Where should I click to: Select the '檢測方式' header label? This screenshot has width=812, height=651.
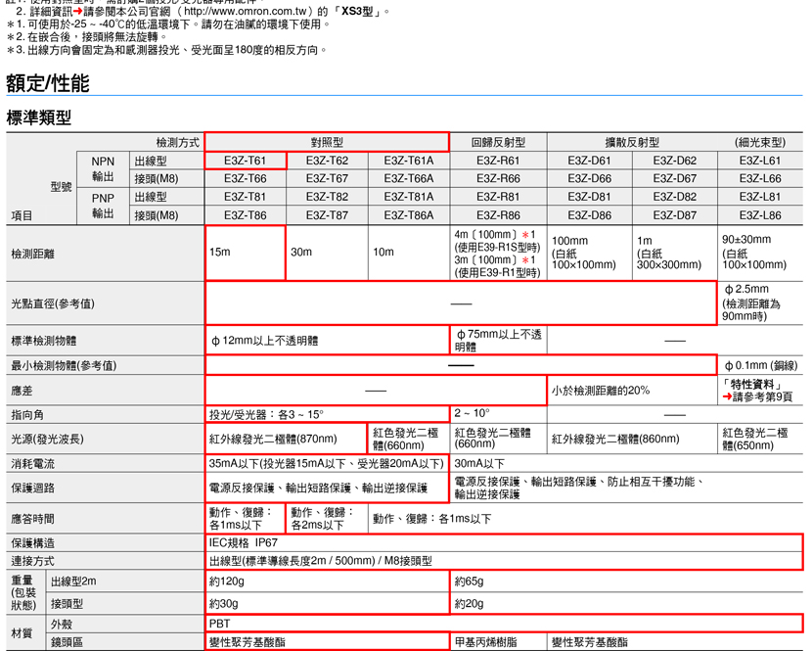coord(178,143)
